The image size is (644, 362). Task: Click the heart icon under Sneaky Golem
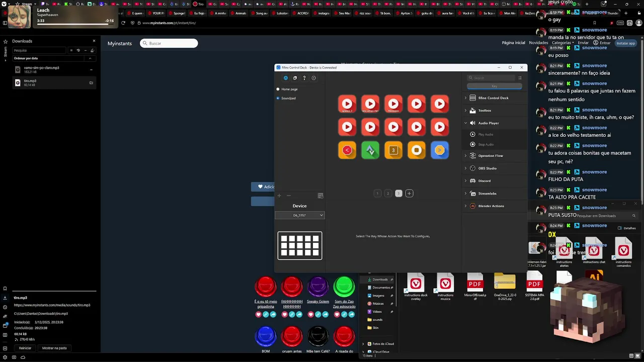pyautogui.click(x=311, y=314)
